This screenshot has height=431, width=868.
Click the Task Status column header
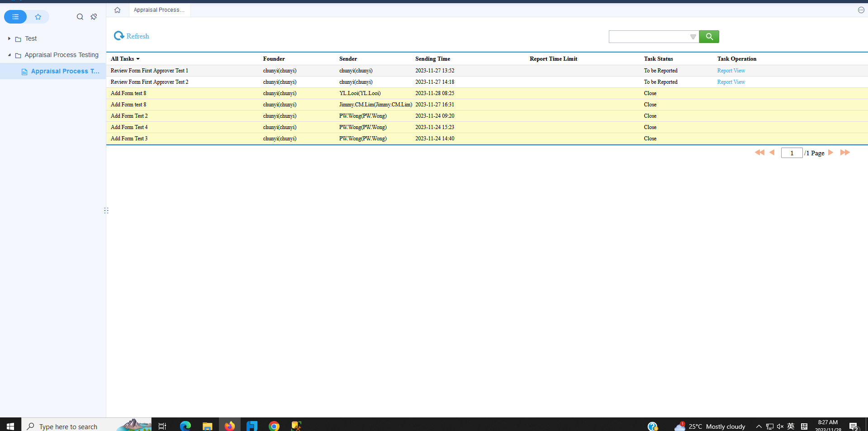point(658,59)
